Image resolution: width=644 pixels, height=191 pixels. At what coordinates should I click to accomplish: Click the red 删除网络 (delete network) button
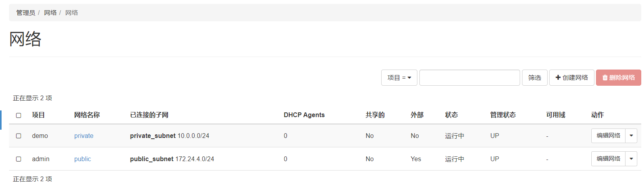click(618, 78)
